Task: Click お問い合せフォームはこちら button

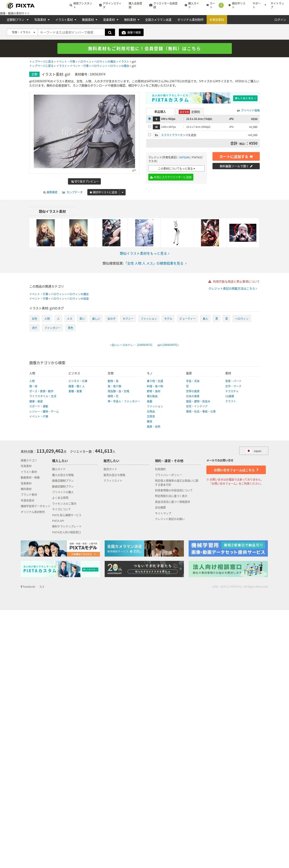Action: click(x=236, y=470)
